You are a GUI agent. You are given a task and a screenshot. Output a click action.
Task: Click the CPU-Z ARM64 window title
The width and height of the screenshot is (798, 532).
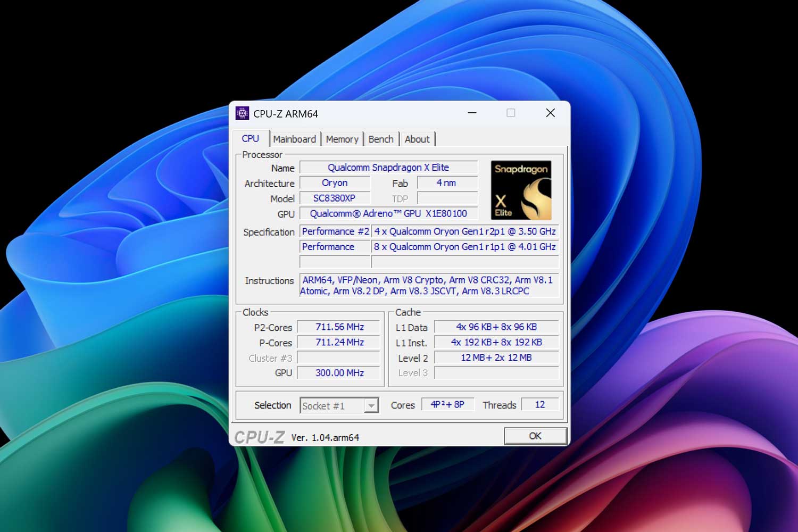[x=286, y=114]
